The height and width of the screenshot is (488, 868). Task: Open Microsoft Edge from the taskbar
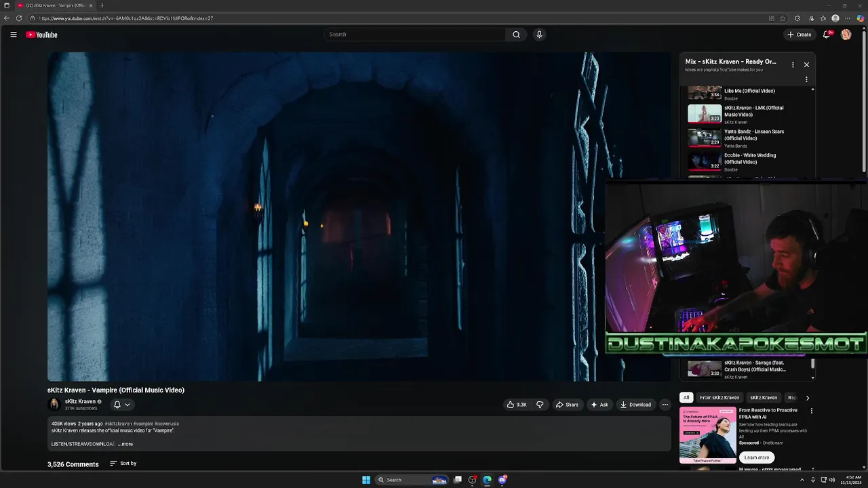pyautogui.click(x=487, y=480)
